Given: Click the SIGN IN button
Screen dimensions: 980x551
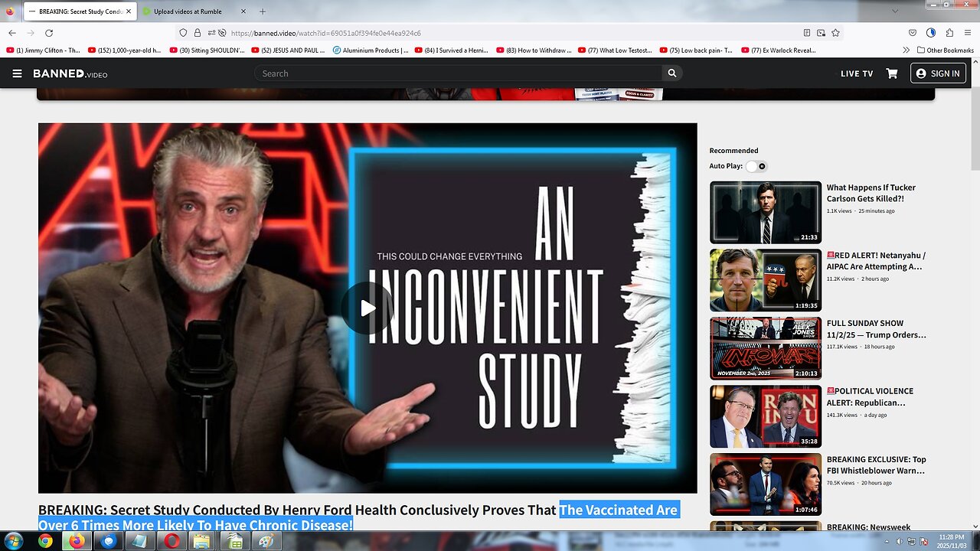Looking at the screenshot, I should [x=938, y=73].
